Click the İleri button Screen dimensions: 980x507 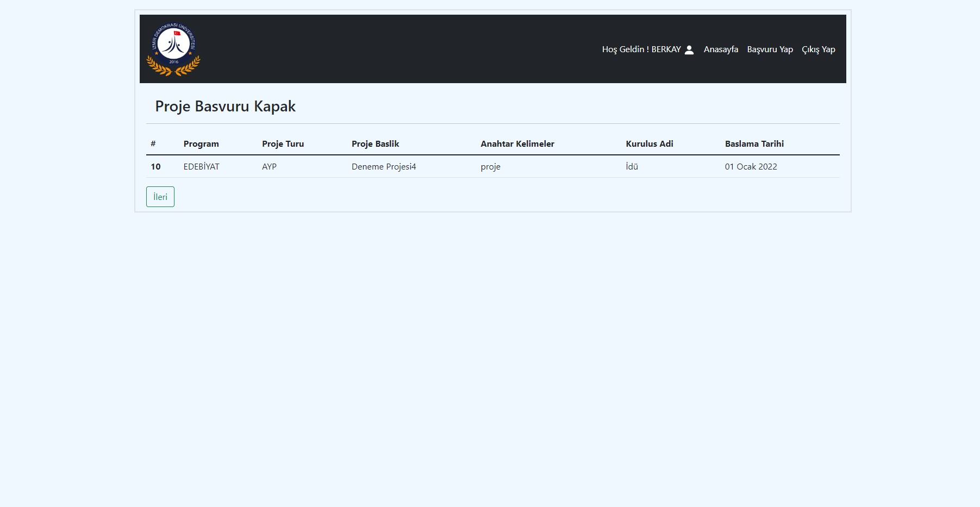(x=160, y=196)
